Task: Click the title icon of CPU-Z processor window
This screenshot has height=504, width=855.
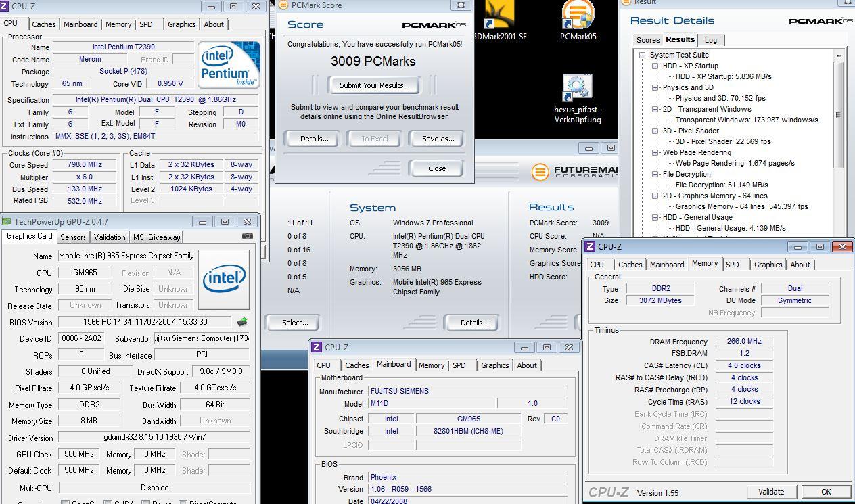Action: pos(5,6)
